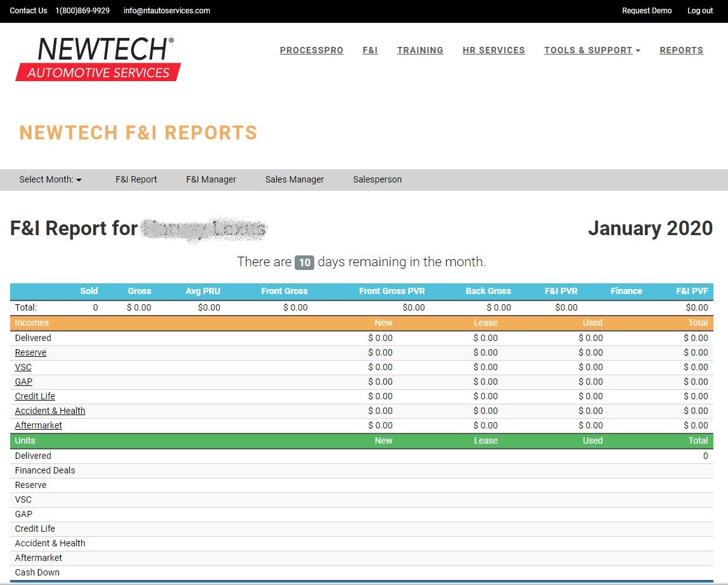The height and width of the screenshot is (585, 728).
Task: Click the Units Delivered total value 0
Action: (705, 456)
